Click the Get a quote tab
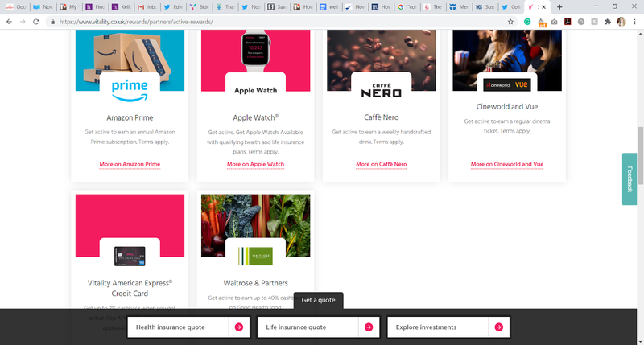The width and height of the screenshot is (644, 345). click(x=318, y=300)
